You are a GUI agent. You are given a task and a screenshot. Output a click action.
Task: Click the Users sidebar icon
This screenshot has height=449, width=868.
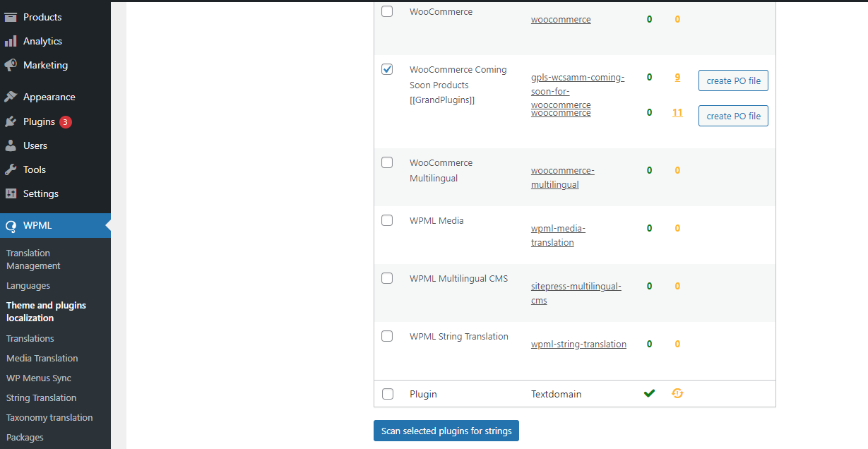[x=12, y=145]
